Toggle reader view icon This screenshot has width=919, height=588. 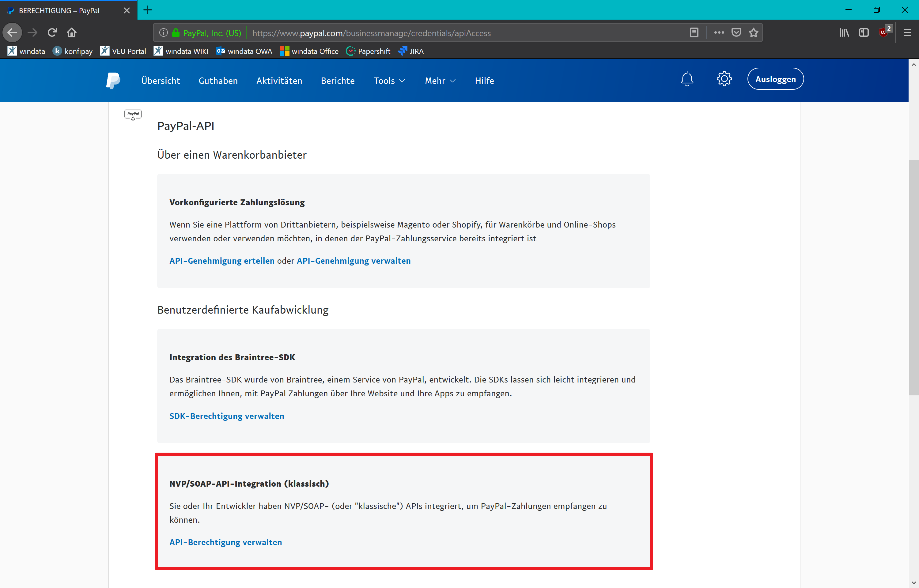click(x=694, y=33)
